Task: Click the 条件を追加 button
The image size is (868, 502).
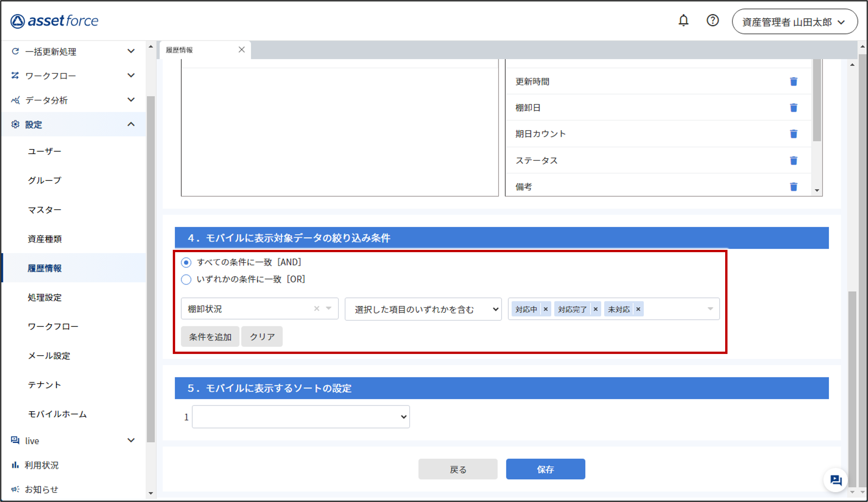Action: point(210,337)
